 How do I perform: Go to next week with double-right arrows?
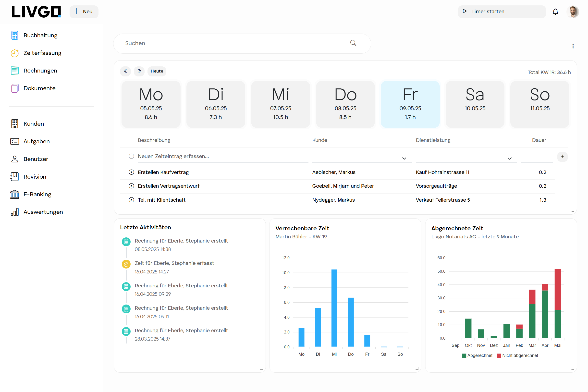139,71
